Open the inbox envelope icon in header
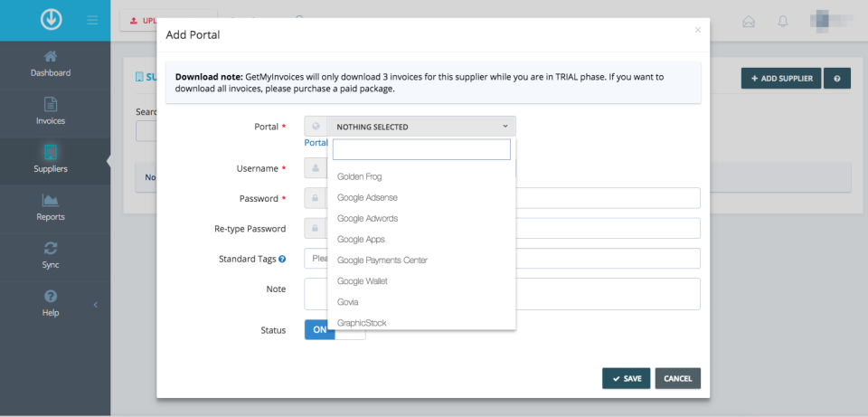868x417 pixels. click(x=748, y=21)
